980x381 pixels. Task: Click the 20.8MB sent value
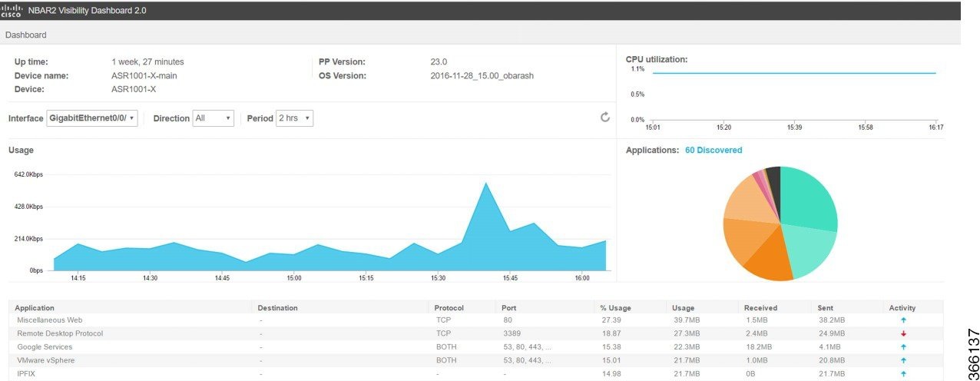(x=832, y=360)
